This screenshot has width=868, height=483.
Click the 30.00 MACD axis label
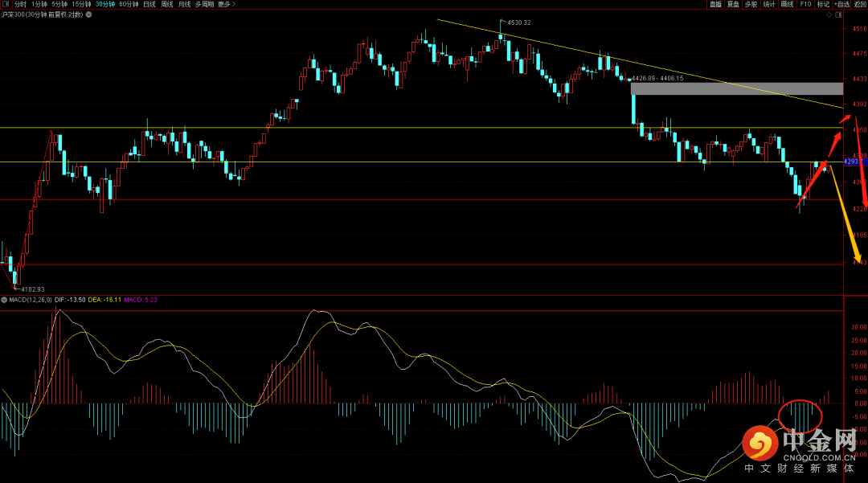[858, 327]
